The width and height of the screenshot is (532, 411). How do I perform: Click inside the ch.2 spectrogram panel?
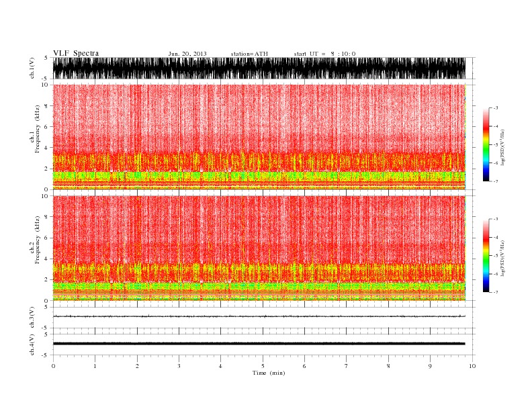click(x=259, y=248)
